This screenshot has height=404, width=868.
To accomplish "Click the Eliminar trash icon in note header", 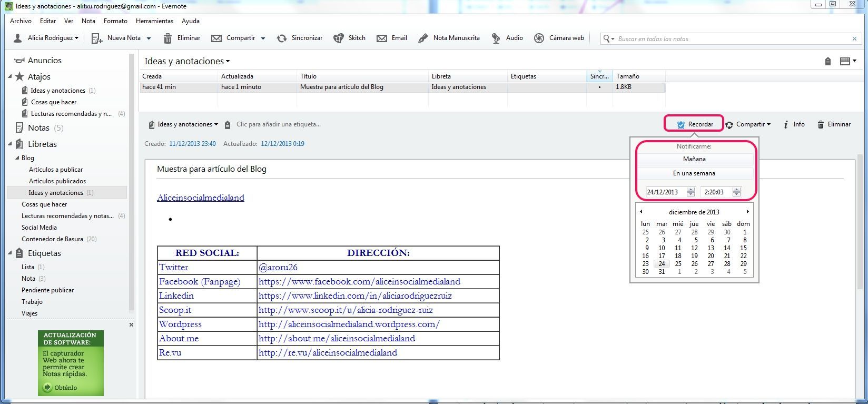I will (821, 125).
